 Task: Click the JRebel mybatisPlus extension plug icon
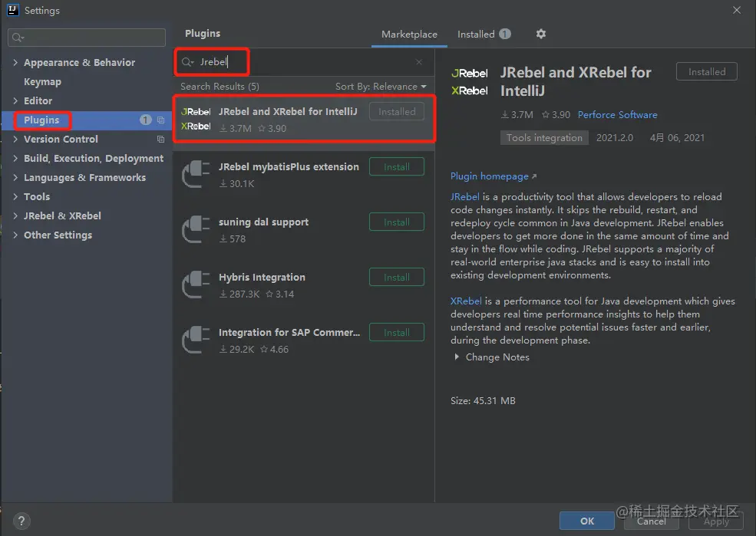coord(196,174)
